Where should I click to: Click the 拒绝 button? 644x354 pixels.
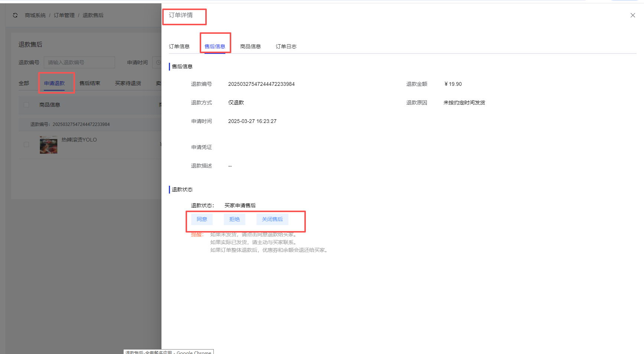(x=235, y=219)
